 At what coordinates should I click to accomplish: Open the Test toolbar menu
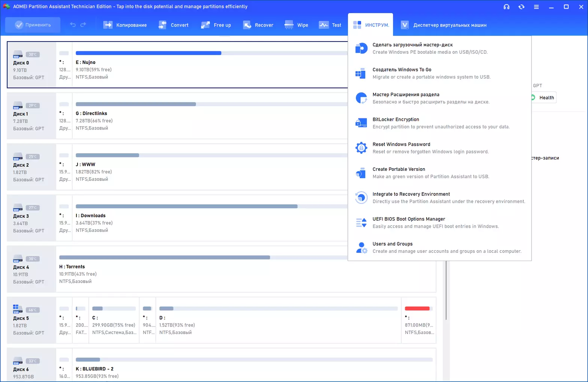330,25
